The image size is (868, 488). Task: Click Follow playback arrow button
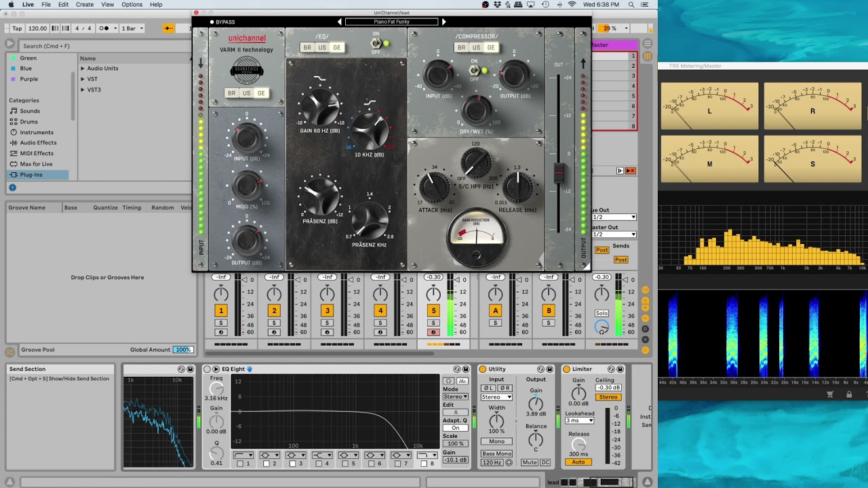[168, 28]
